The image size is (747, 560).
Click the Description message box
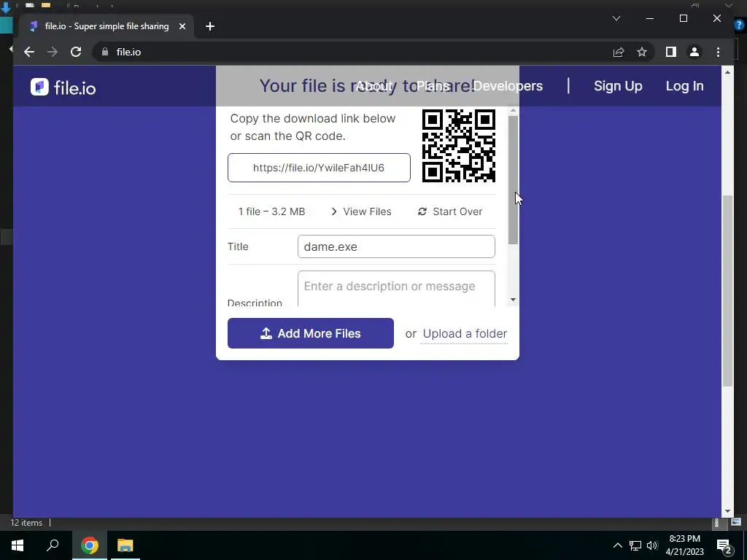[396, 289]
